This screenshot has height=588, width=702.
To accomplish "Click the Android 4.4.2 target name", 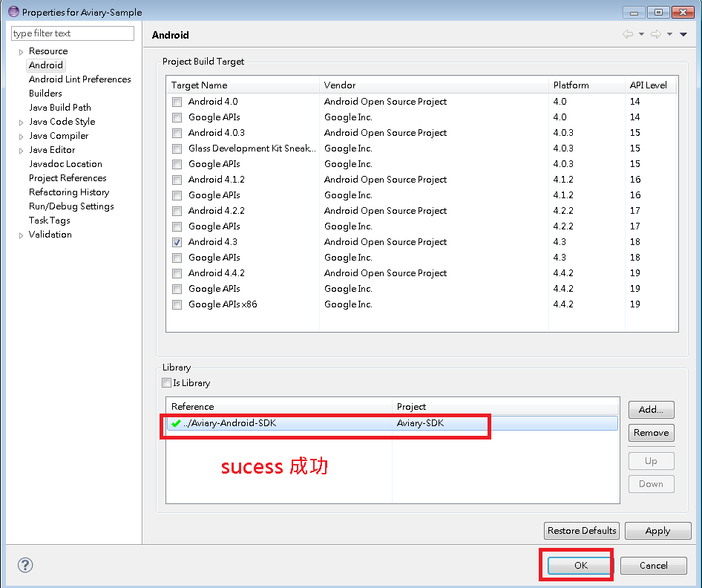I will pyautogui.click(x=216, y=273).
